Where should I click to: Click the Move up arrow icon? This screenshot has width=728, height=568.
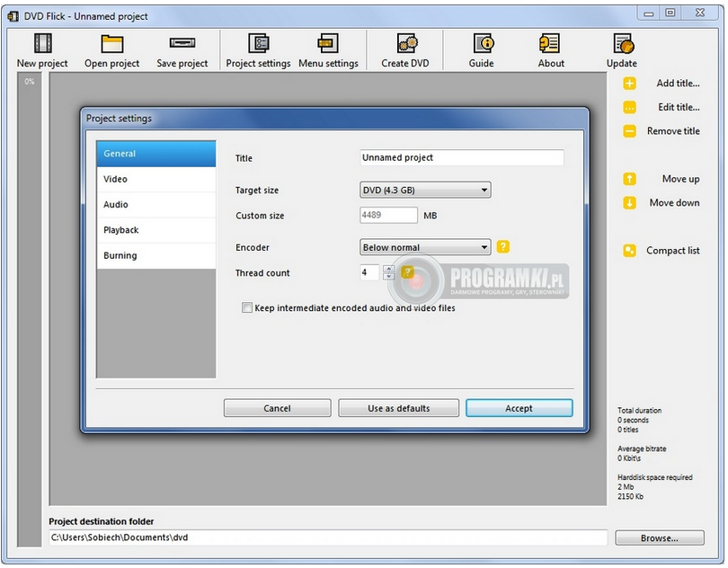pyautogui.click(x=629, y=179)
